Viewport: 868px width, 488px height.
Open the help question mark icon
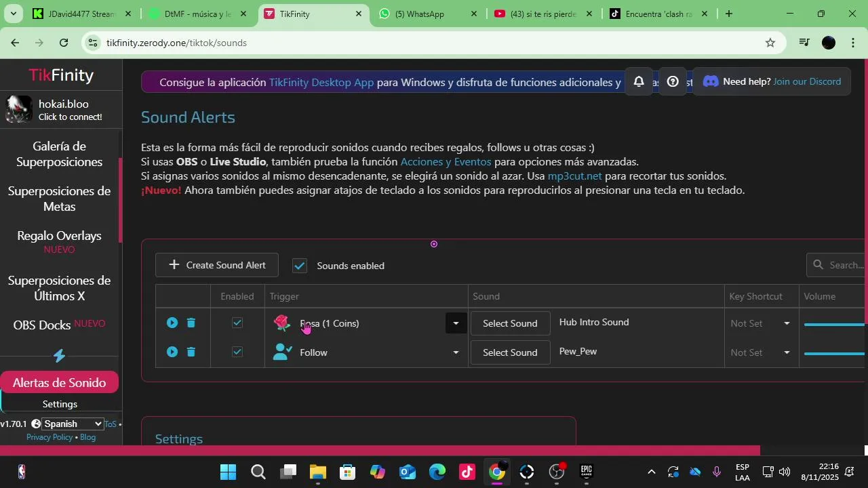tap(673, 82)
